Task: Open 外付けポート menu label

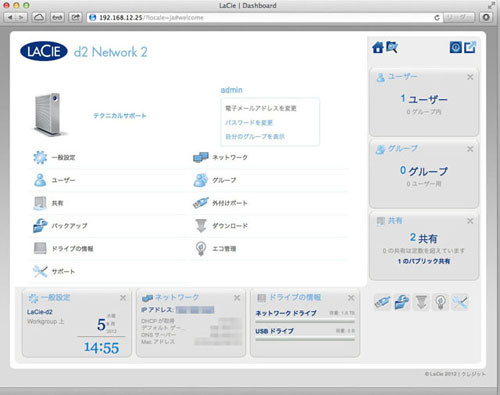Action: click(230, 203)
